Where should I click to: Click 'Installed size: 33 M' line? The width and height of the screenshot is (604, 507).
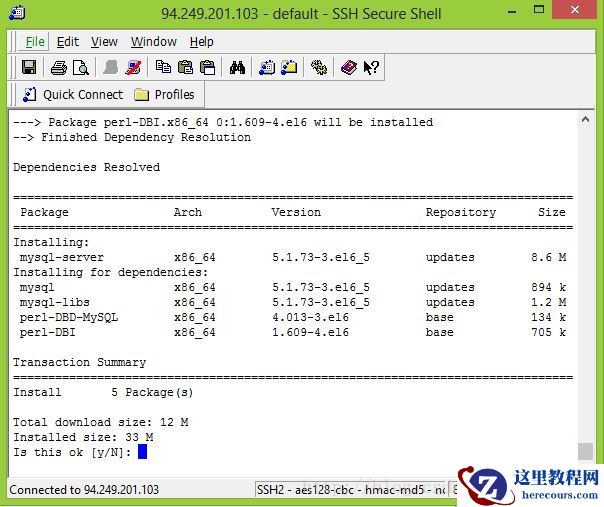(83, 437)
